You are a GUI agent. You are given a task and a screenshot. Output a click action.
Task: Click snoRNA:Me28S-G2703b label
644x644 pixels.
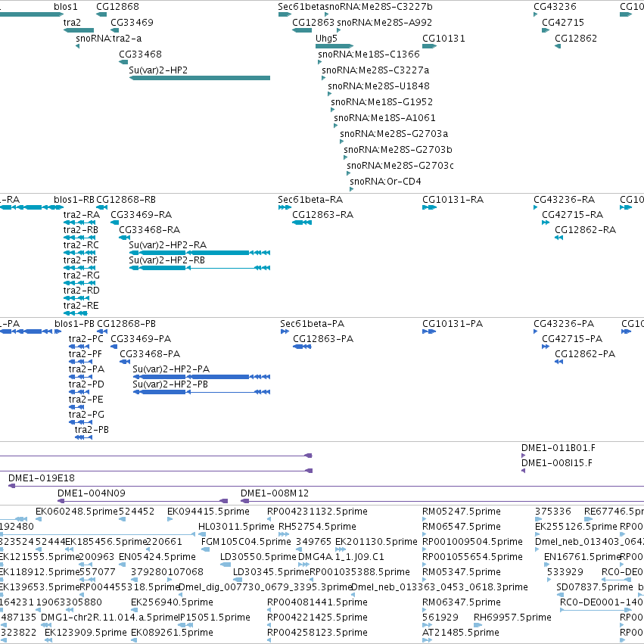[398, 150]
